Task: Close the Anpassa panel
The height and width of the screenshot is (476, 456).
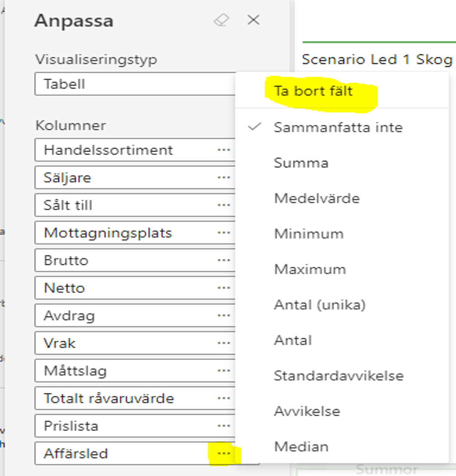Action: click(254, 20)
